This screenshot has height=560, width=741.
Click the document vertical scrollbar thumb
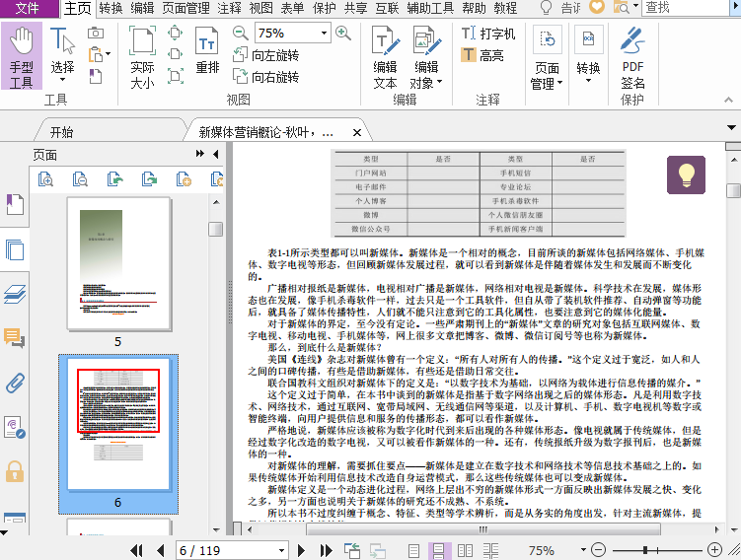(733, 190)
